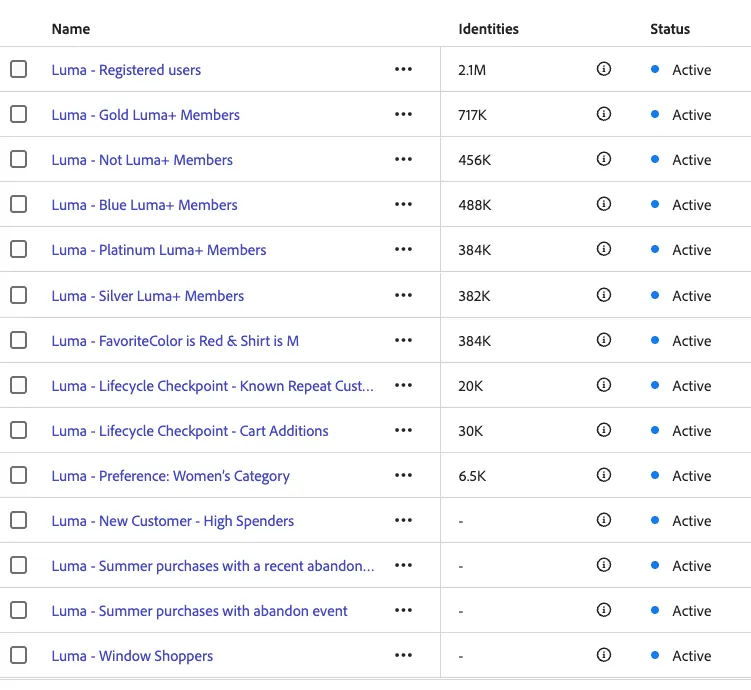Show identities info for Known Repeat Cust... row
Image resolution: width=751 pixels, height=690 pixels.
coord(603,385)
